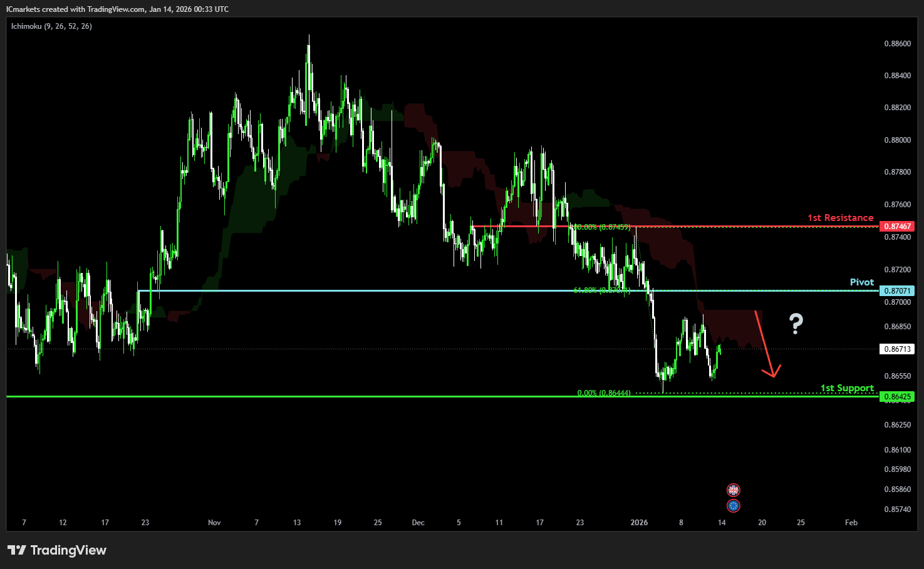Click the Nov label on the time axis
Image resolution: width=924 pixels, height=569 pixels.
click(x=214, y=522)
